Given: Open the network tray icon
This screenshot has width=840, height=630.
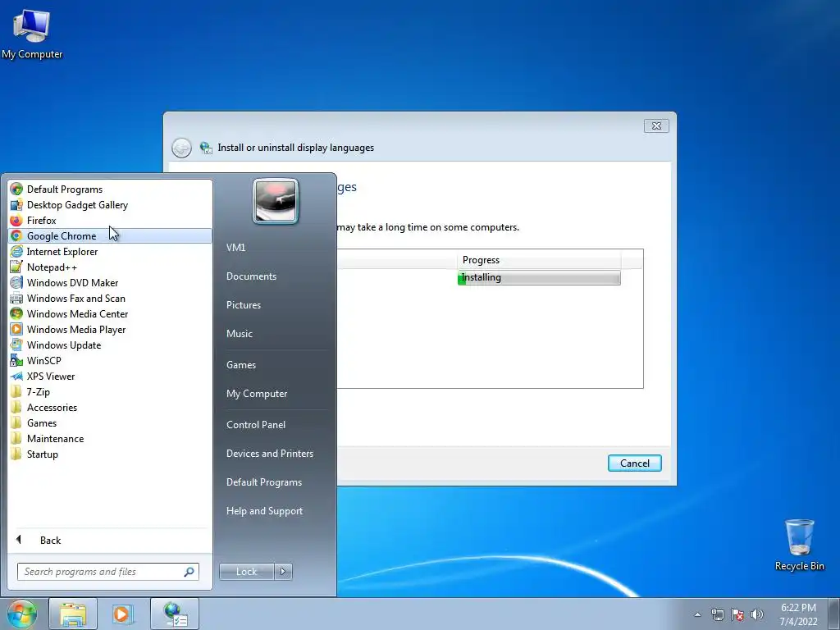Looking at the screenshot, I should click(x=717, y=614).
